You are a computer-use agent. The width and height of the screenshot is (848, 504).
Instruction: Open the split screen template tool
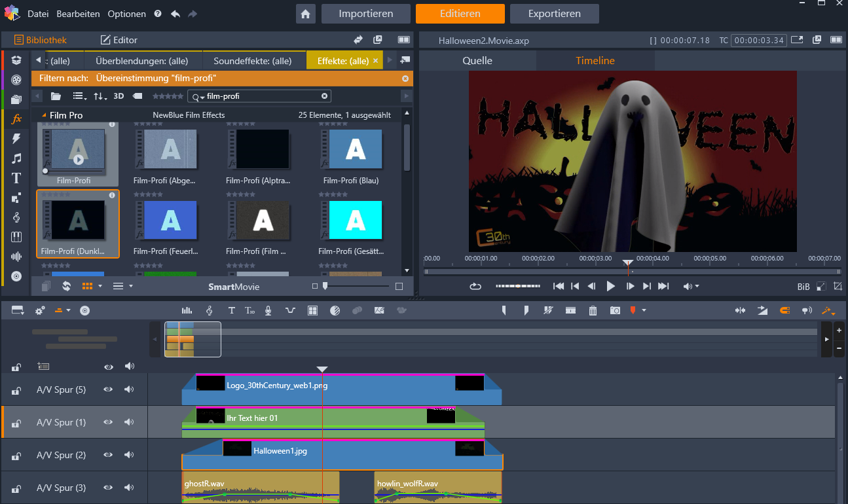tap(312, 310)
